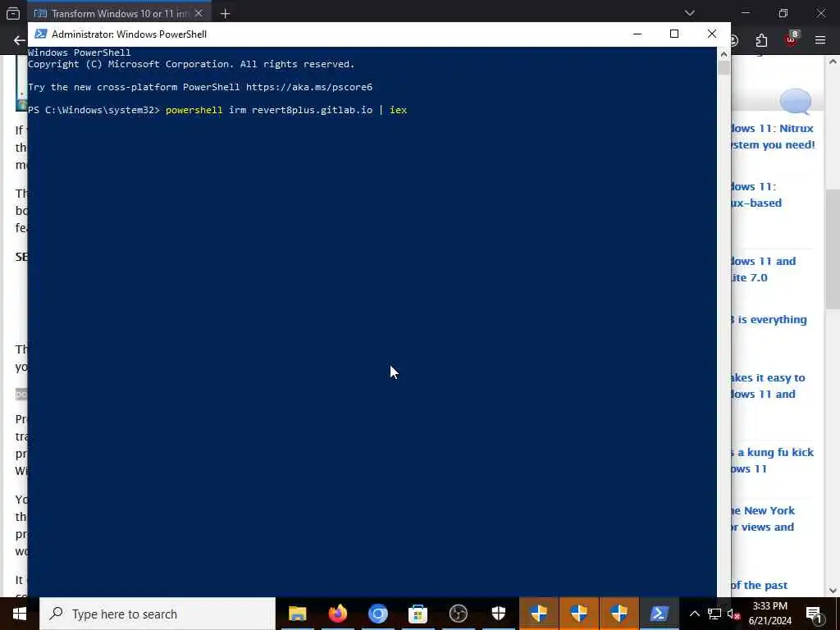840x630 pixels.
Task: List all tabs using Firefox chevron dropdown
Action: tap(689, 13)
